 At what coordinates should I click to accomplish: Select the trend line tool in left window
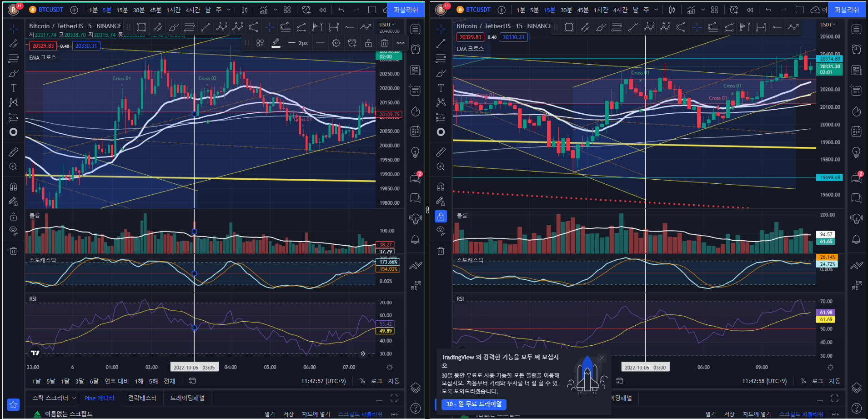(14, 44)
